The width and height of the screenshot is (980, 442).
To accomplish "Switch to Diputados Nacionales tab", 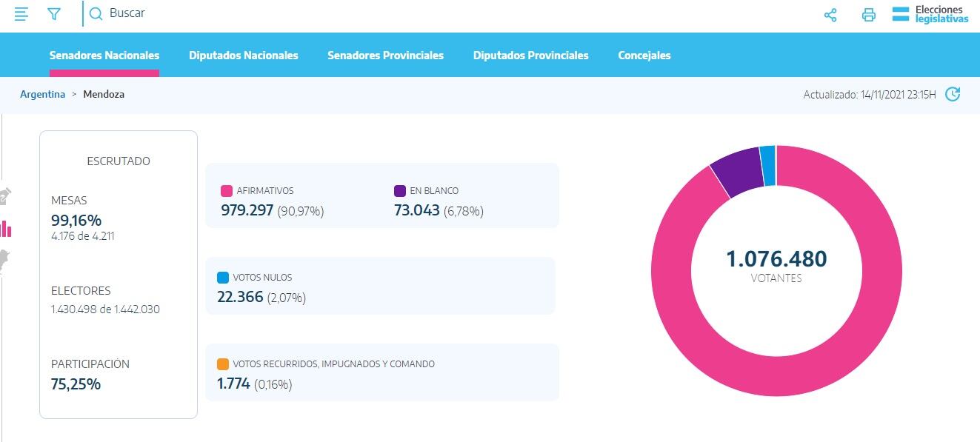I will [243, 56].
